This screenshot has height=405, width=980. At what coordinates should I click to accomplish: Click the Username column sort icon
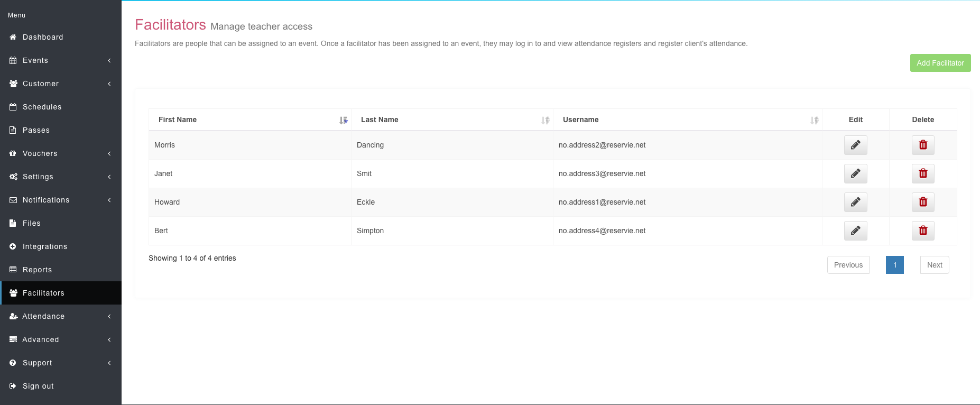(x=814, y=120)
